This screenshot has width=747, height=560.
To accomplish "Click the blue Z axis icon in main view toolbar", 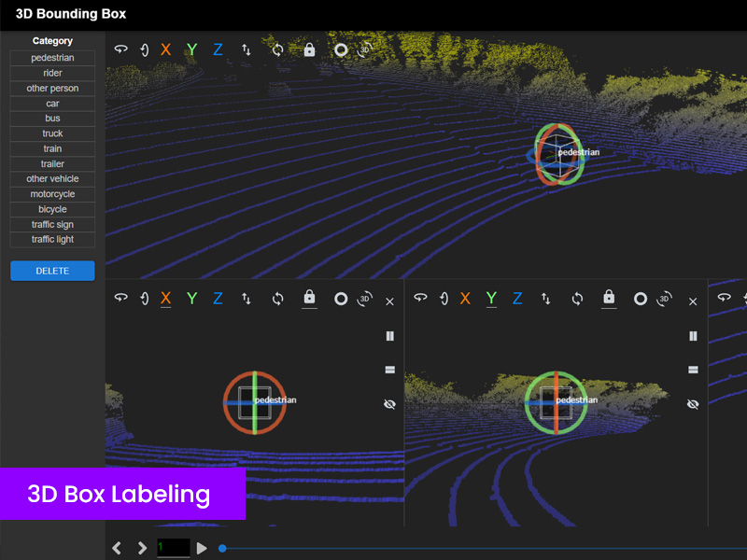I will pyautogui.click(x=218, y=49).
